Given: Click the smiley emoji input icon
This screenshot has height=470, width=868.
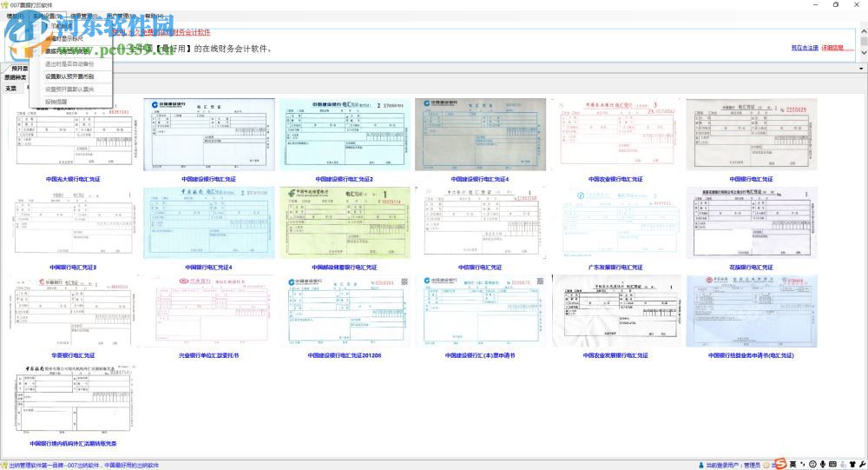Looking at the screenshot, I should (x=812, y=465).
